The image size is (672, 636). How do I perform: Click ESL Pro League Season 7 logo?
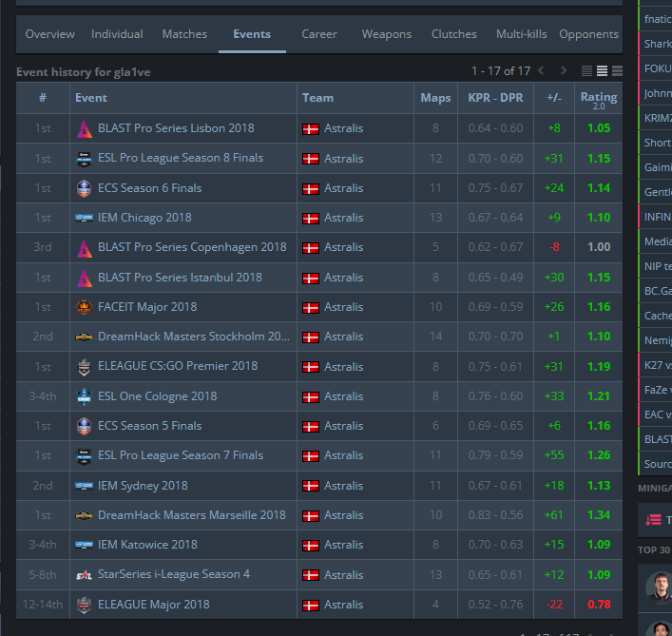pyautogui.click(x=84, y=456)
